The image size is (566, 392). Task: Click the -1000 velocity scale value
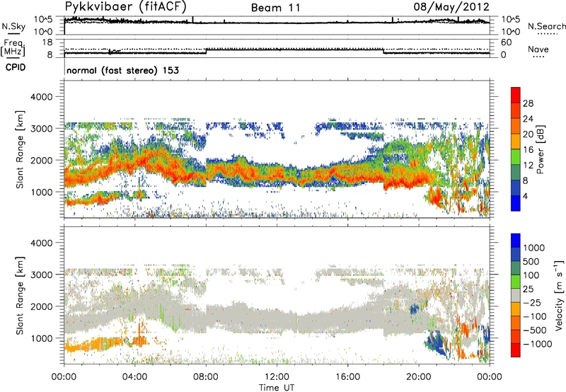coord(538,344)
